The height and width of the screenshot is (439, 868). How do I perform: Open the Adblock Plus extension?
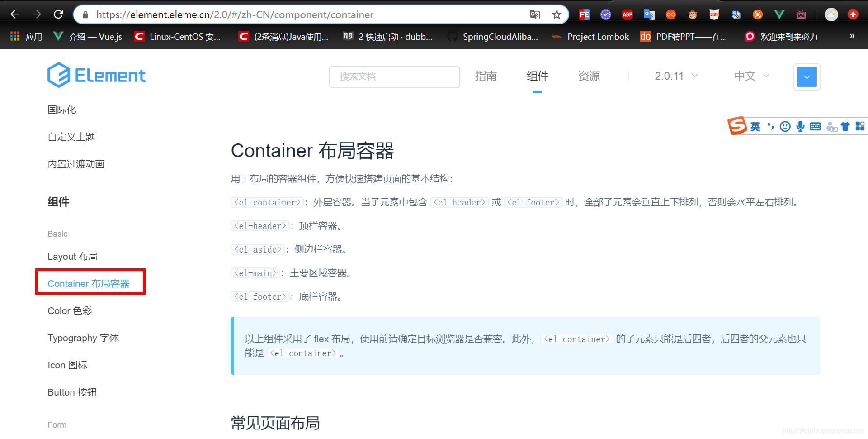pos(627,14)
